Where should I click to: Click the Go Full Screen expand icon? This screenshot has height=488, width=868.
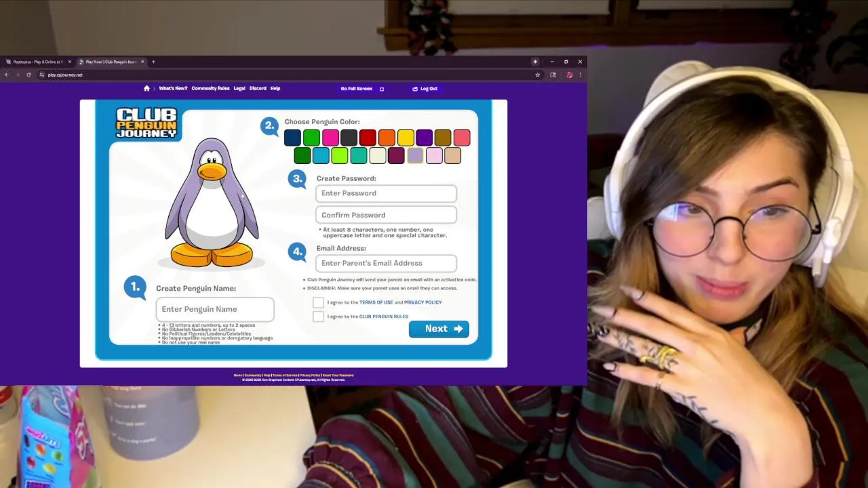(x=382, y=89)
